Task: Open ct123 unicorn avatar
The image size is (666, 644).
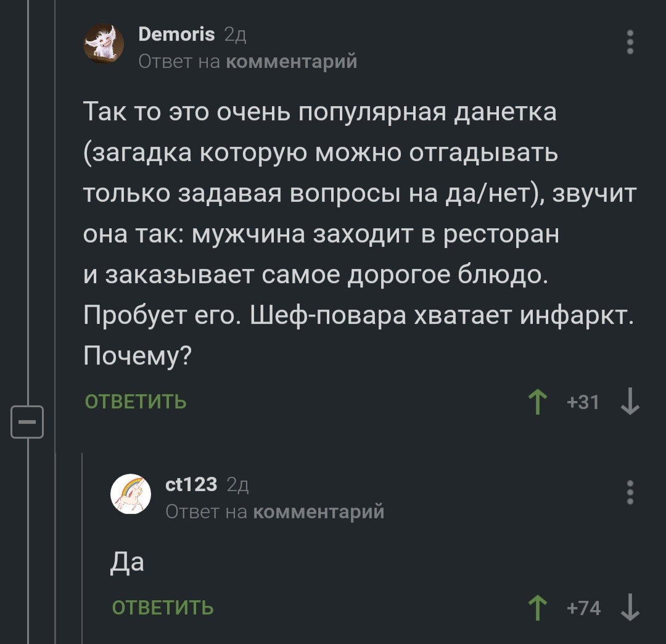Action: (131, 494)
